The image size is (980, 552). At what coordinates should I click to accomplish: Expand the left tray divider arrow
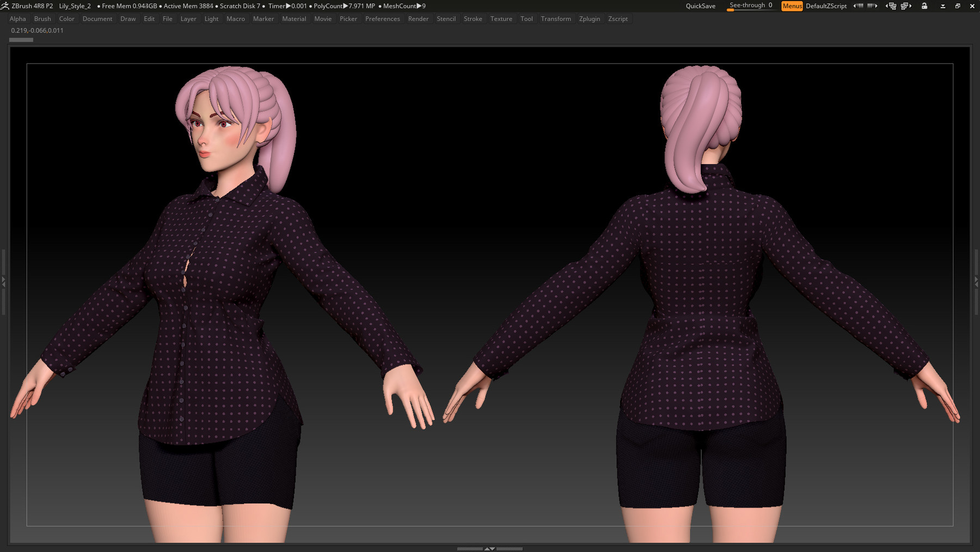pos(3,282)
